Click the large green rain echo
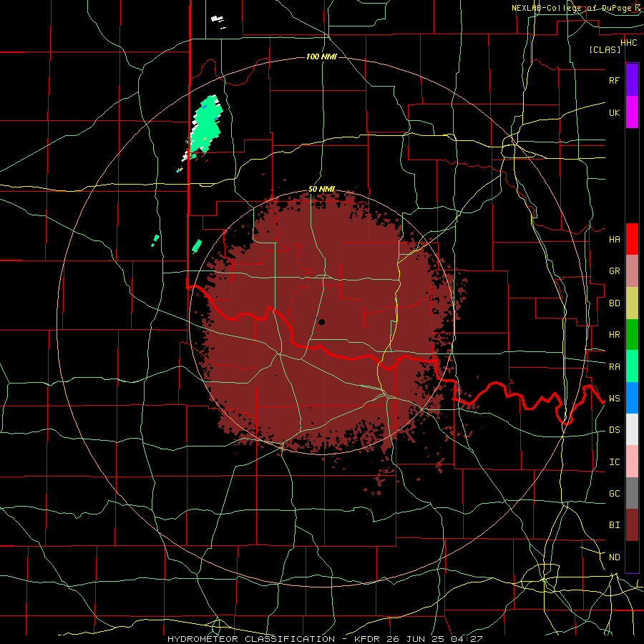Image resolution: width=644 pixels, height=644 pixels. coord(206,125)
